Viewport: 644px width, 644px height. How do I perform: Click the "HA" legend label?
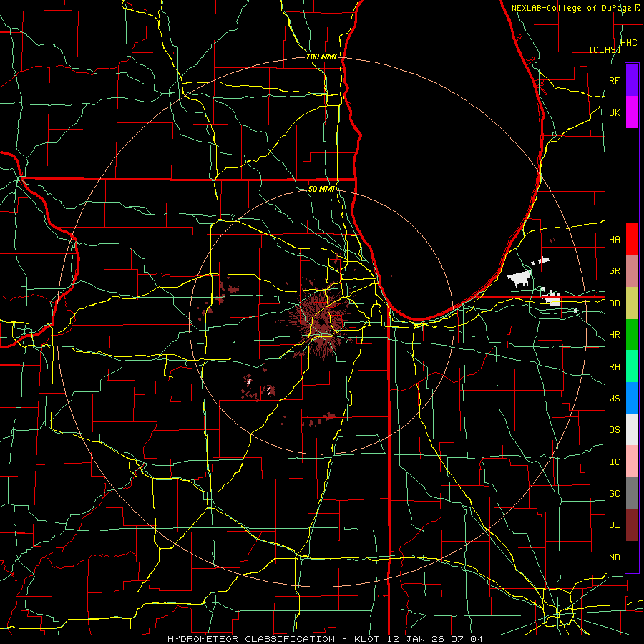615,239
